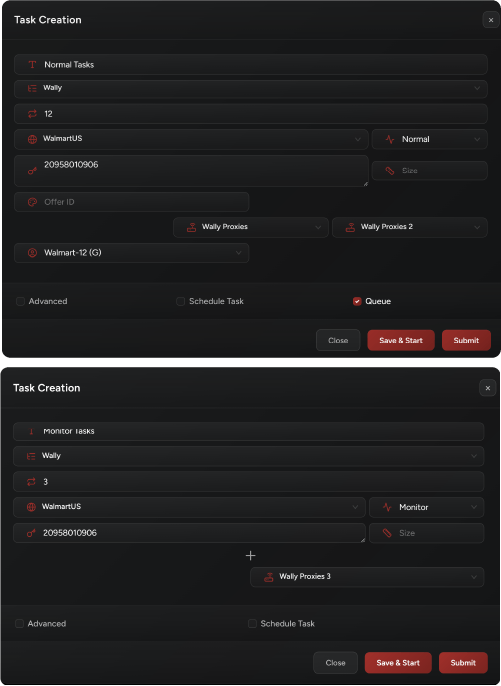501x686 pixels.
Task: Click the tag icon in the top Size field
Action: click(389, 171)
